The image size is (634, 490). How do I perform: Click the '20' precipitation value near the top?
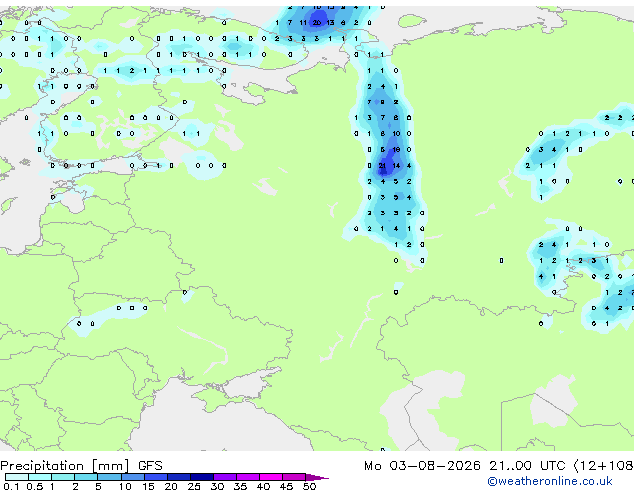[317, 23]
